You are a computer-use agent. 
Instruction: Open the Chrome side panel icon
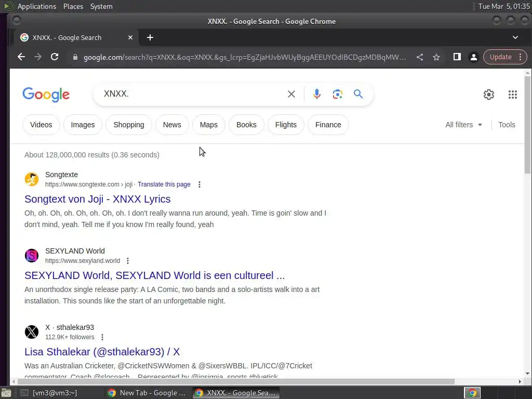[x=457, y=57]
